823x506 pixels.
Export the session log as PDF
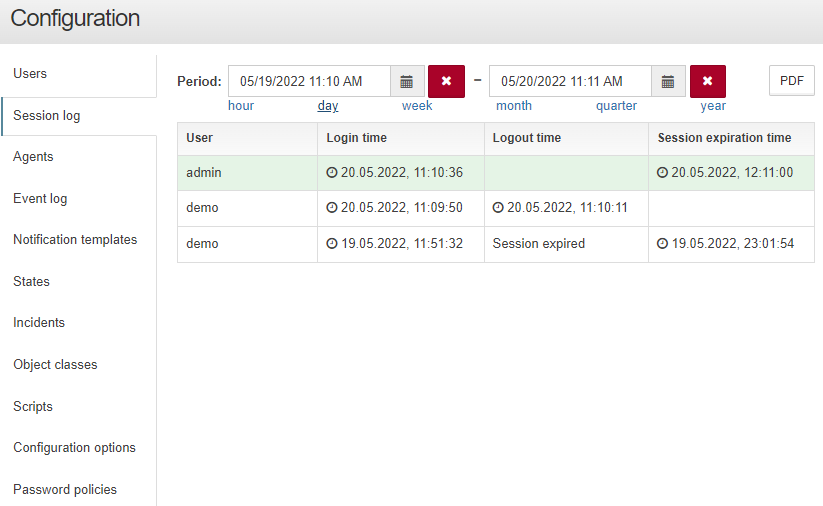coord(792,81)
